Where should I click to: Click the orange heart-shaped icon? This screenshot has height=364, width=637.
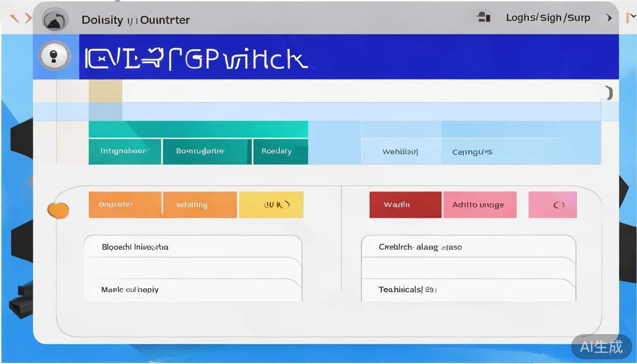(x=58, y=210)
